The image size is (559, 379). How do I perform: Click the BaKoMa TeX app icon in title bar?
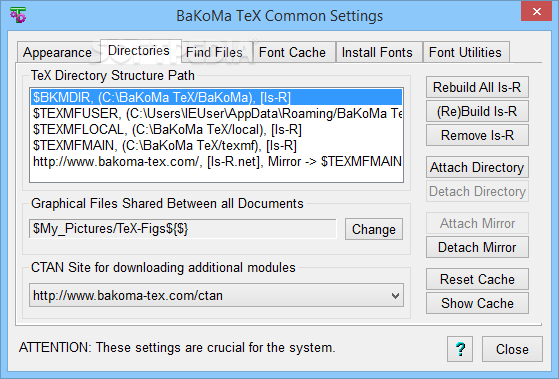click(x=18, y=15)
